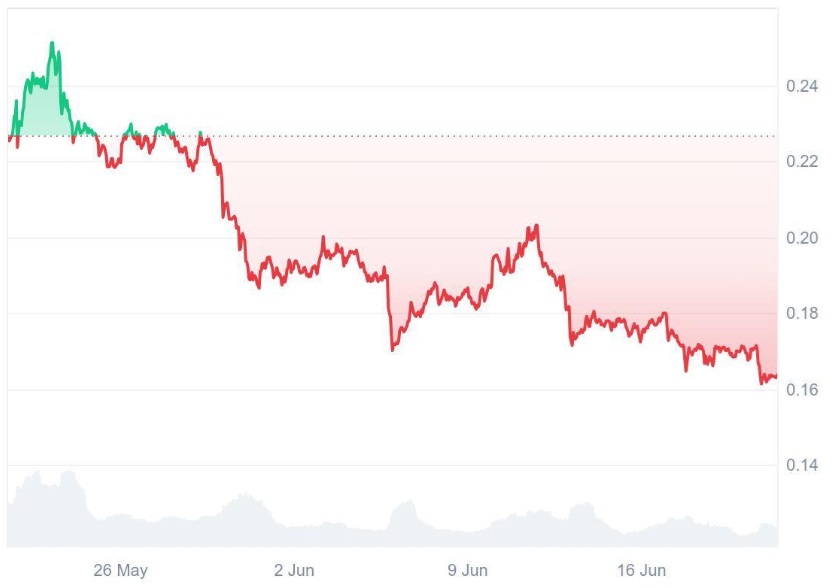The image size is (838, 588).
Task: Select the 0.20 price axis label
Action: [x=802, y=238]
